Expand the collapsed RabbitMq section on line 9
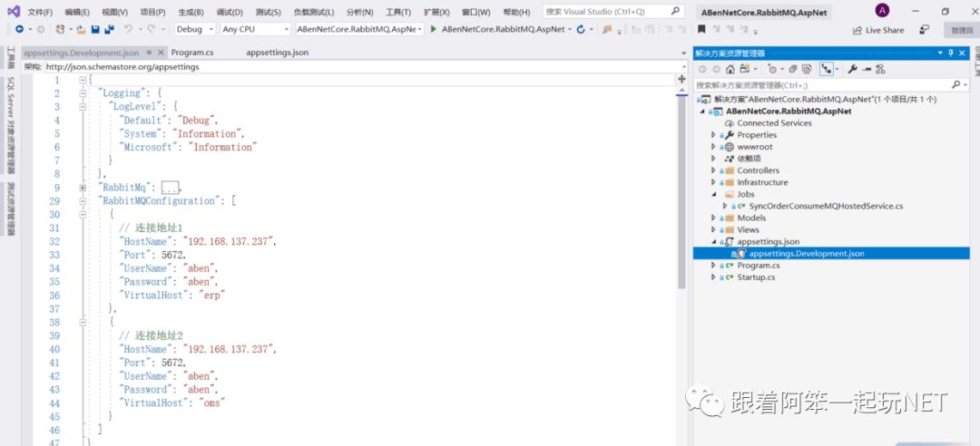The height and width of the screenshot is (446, 980). coord(83,188)
